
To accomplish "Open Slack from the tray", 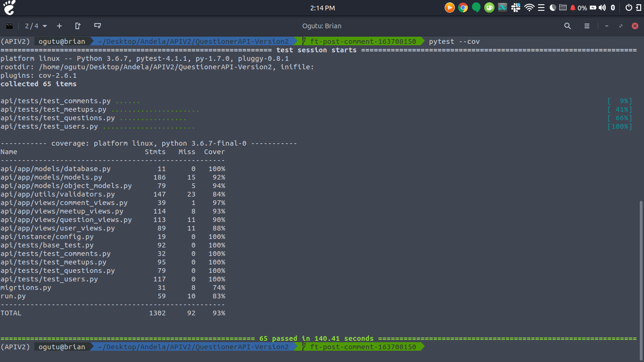I will 516,8.
